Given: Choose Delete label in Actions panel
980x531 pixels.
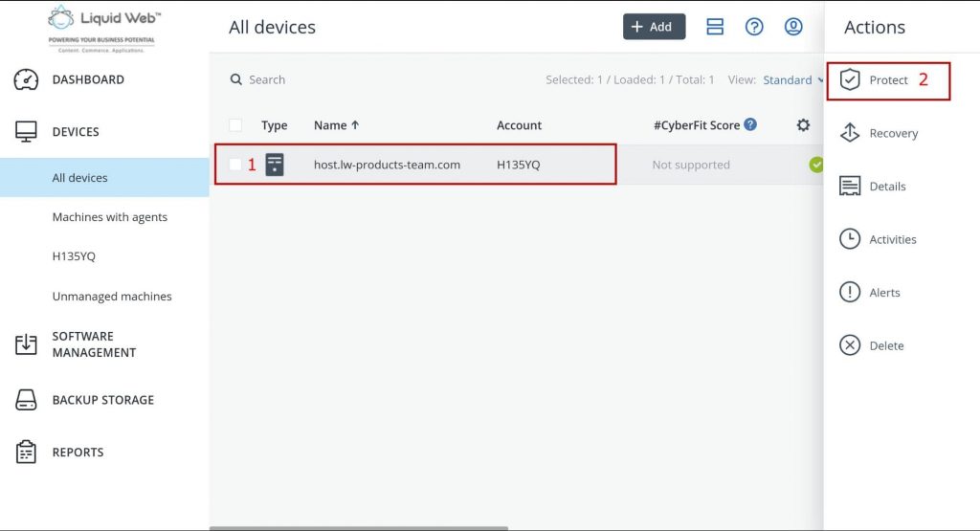Looking at the screenshot, I should tap(886, 345).
